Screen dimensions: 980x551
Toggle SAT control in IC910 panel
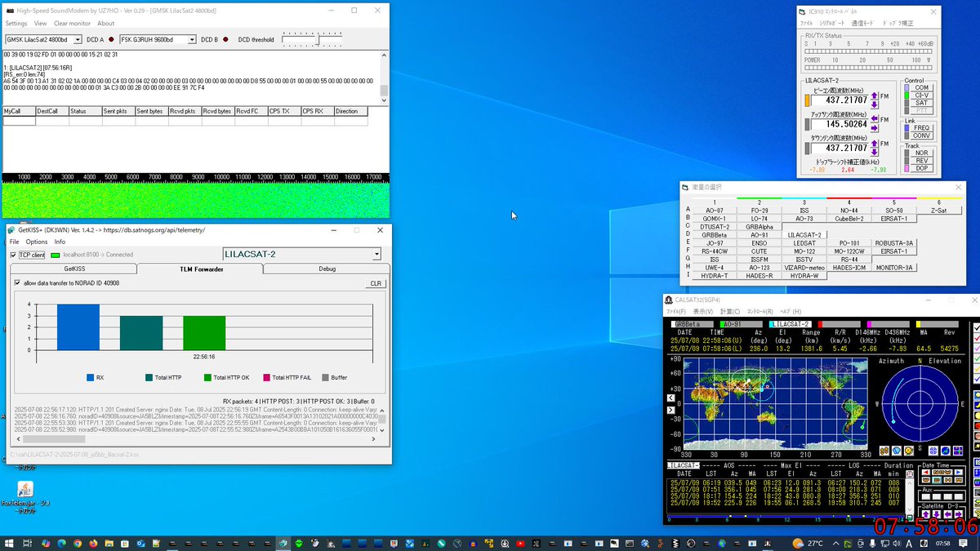[x=921, y=103]
